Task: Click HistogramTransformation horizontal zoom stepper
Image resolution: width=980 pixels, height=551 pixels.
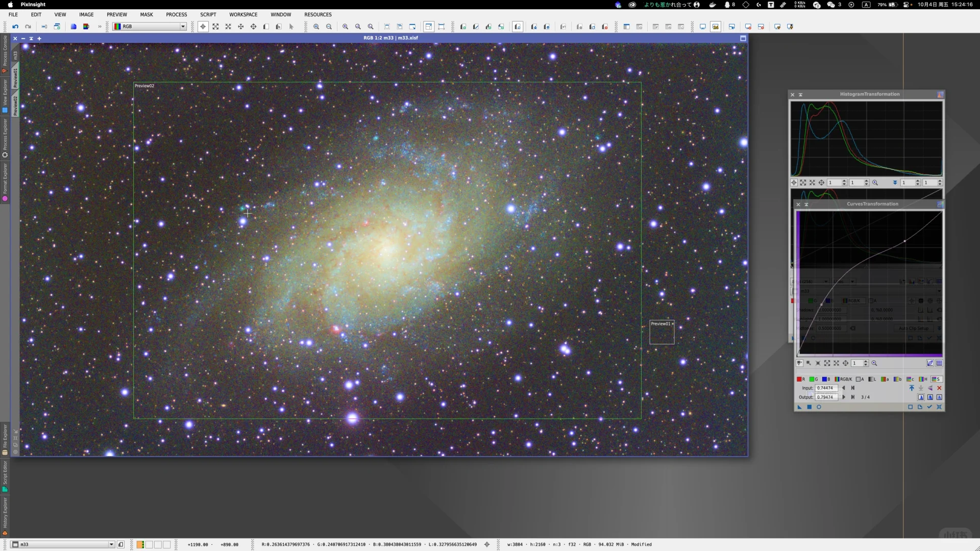Action: point(844,183)
